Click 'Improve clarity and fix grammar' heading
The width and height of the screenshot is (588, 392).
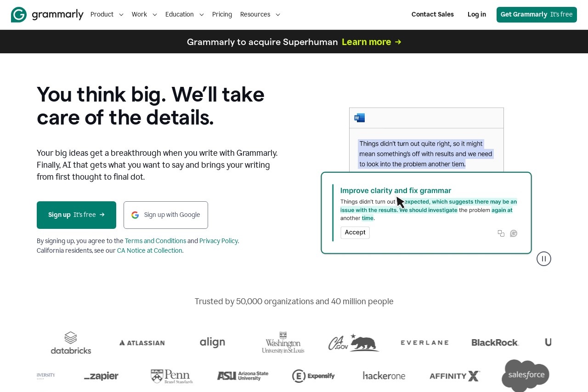coord(396,190)
